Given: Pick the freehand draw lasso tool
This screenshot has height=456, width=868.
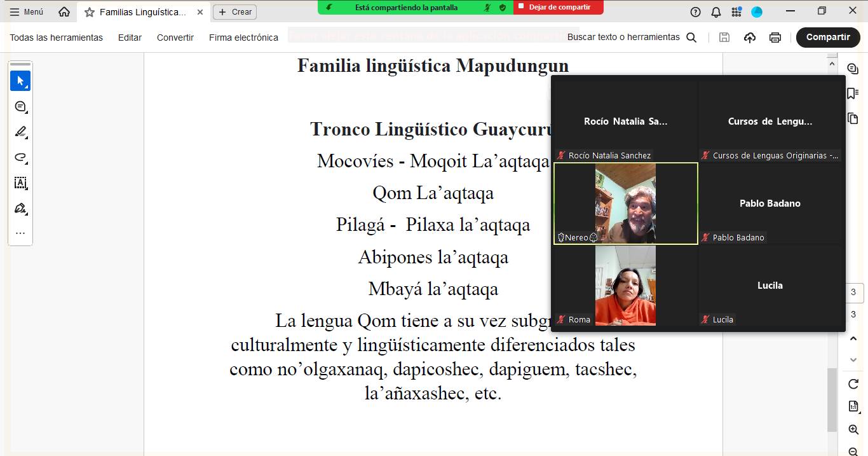Looking at the screenshot, I should coord(20,158).
